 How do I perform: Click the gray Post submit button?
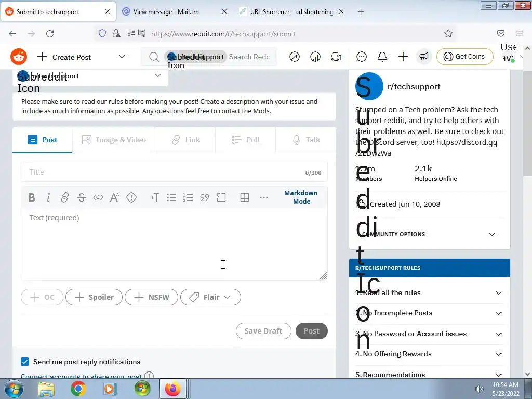coord(312,331)
